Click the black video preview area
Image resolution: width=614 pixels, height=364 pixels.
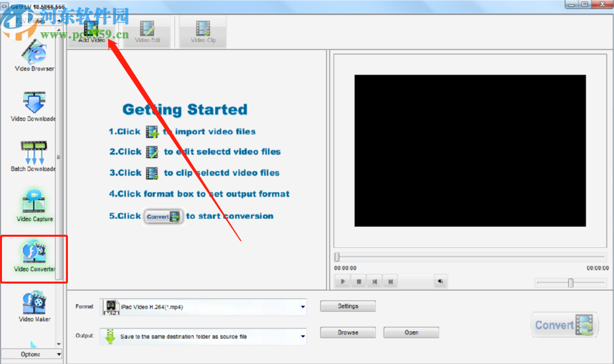click(470, 151)
